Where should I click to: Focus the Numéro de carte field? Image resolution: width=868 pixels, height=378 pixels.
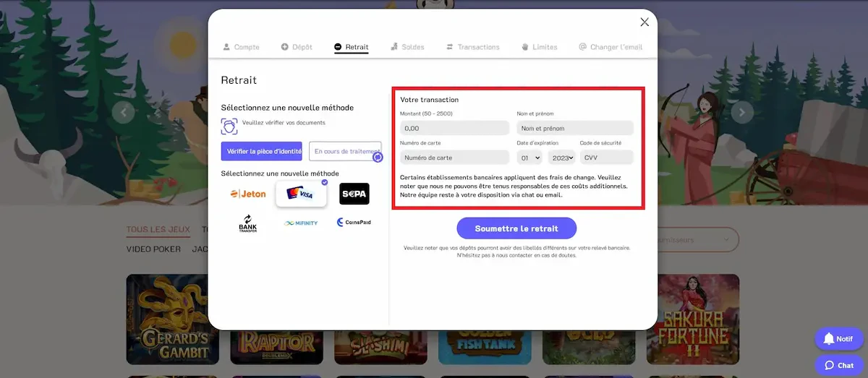tap(454, 158)
